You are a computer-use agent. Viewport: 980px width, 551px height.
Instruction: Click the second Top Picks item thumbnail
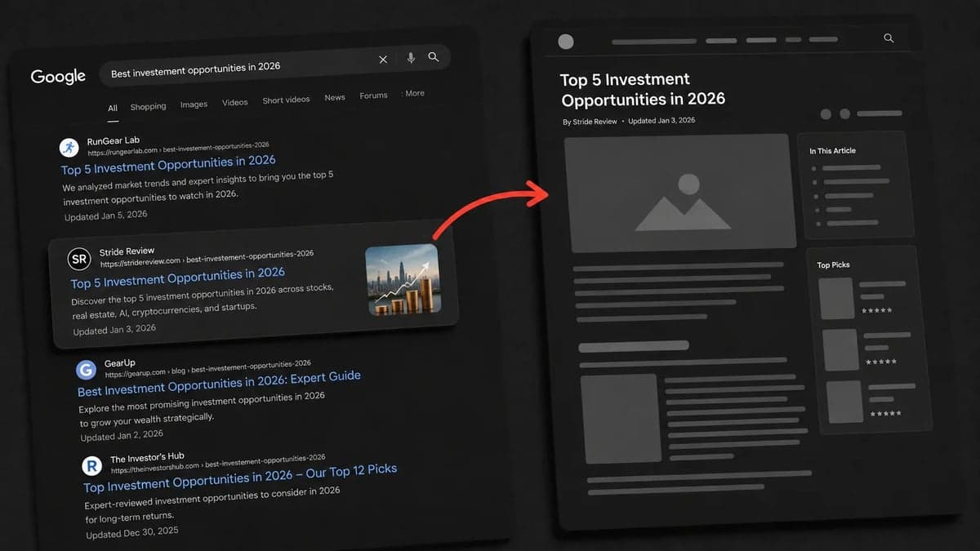(840, 349)
